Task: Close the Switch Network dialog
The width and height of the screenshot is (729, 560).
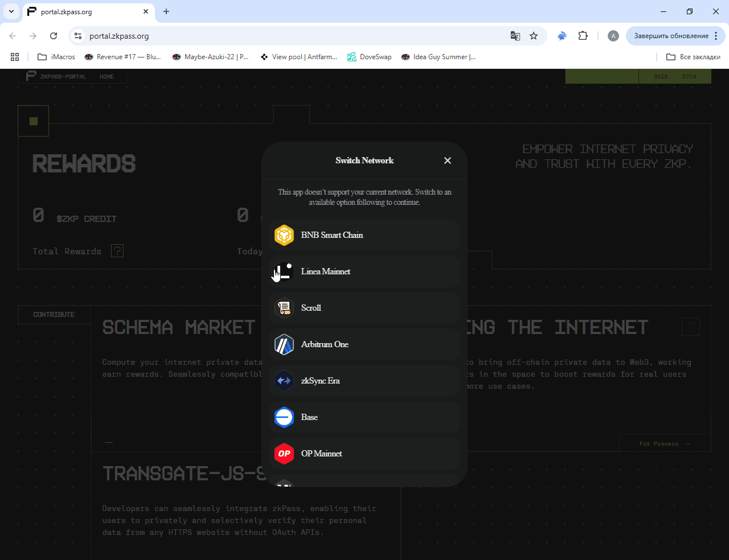Action: tap(448, 160)
